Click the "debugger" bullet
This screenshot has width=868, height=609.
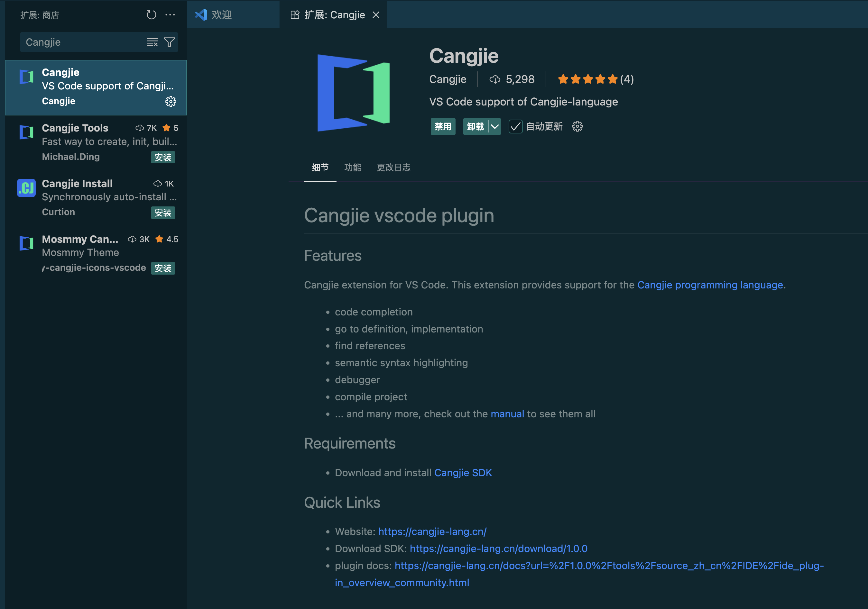[x=357, y=380]
